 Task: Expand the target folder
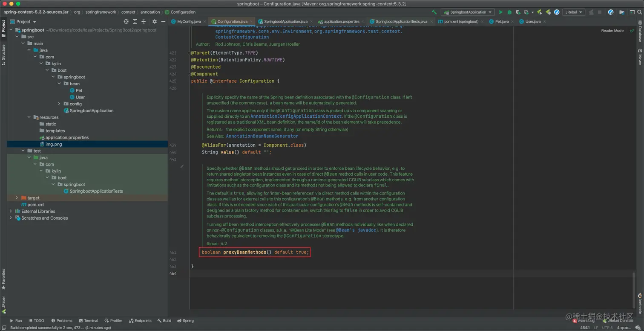point(17,198)
